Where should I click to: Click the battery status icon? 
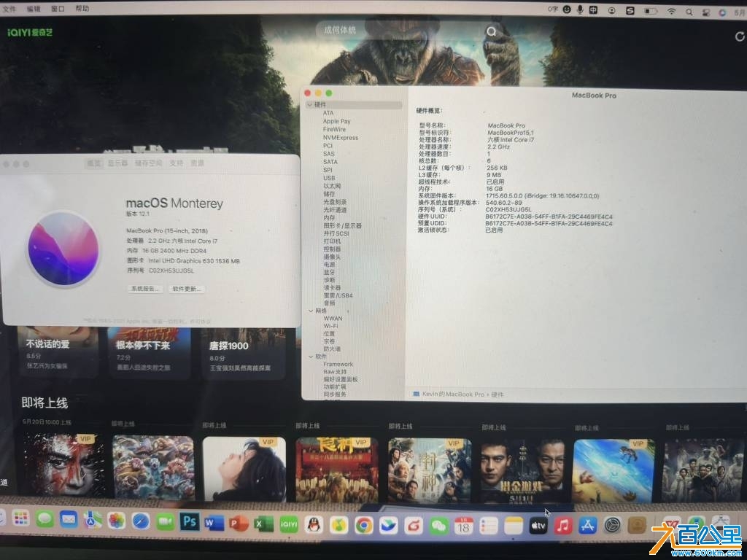650,10
